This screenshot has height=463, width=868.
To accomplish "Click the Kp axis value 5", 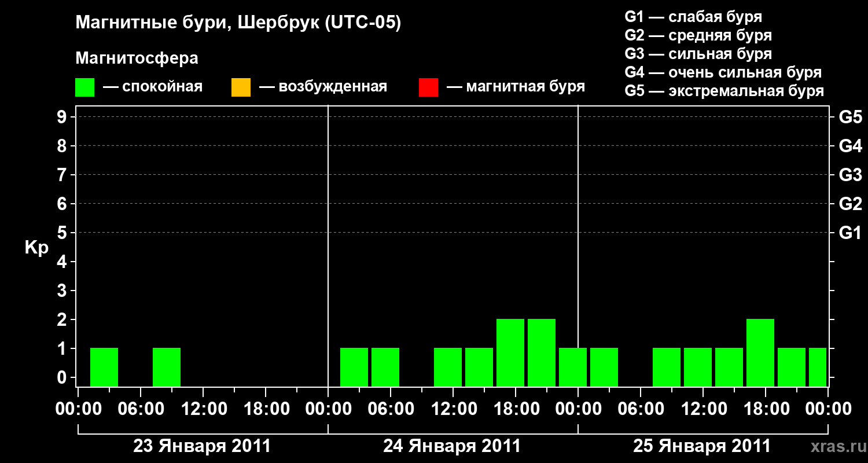I will 63,233.
